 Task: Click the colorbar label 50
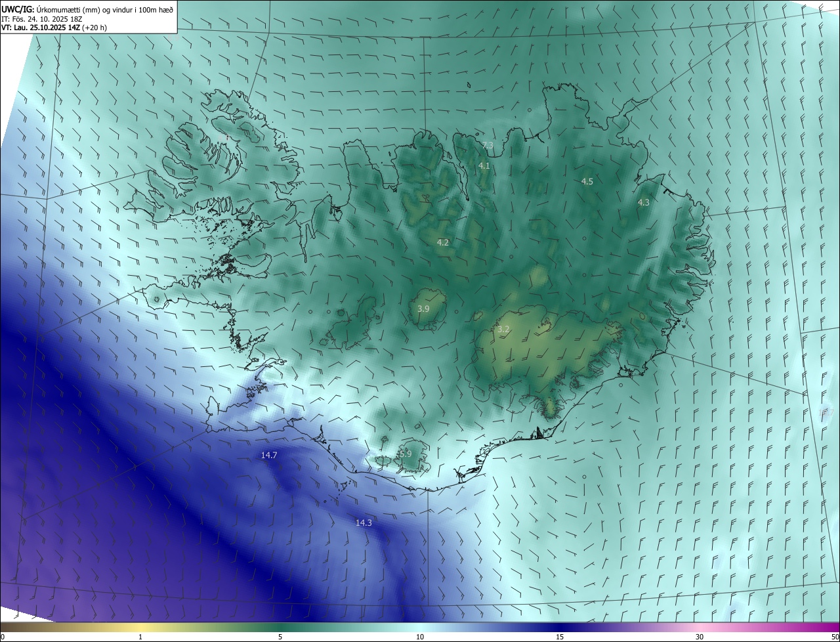(835, 637)
